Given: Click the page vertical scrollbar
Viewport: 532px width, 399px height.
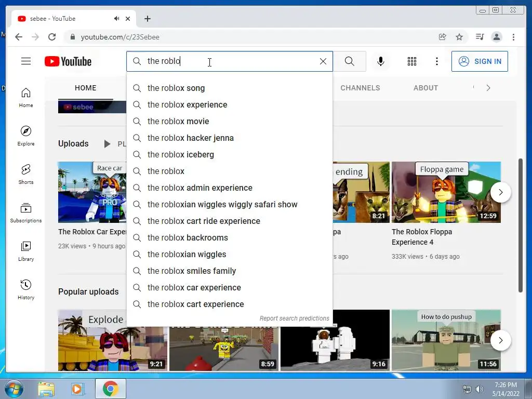Looking at the screenshot, I should tap(521, 225).
